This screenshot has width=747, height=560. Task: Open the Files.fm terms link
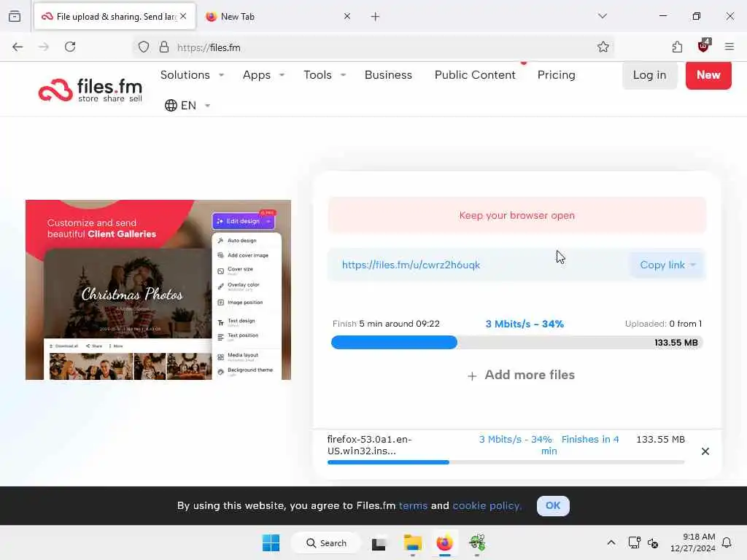point(413,506)
